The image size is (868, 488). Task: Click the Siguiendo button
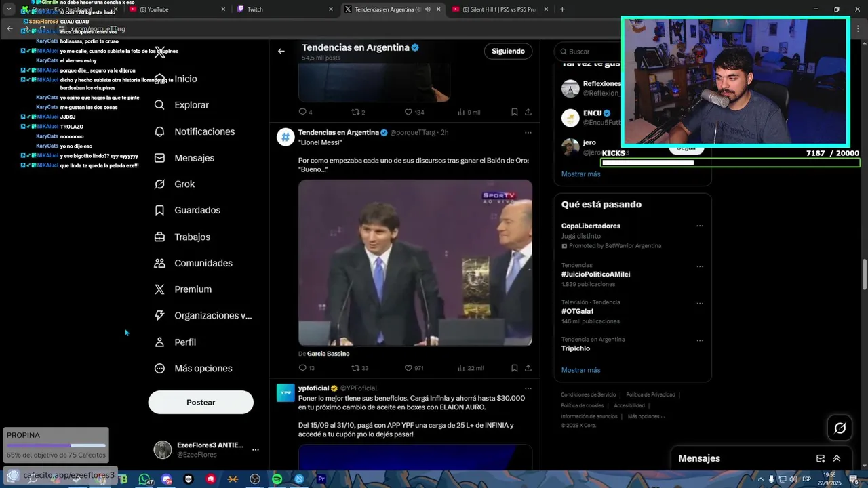(509, 52)
